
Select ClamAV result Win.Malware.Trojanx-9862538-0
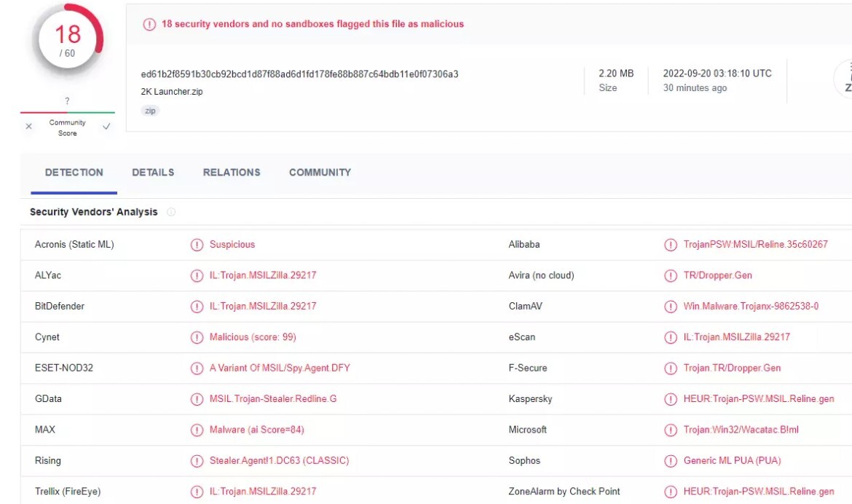[x=751, y=306]
